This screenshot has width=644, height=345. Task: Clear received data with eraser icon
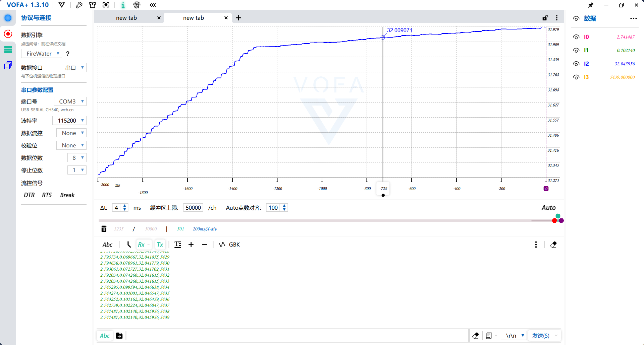coord(553,245)
